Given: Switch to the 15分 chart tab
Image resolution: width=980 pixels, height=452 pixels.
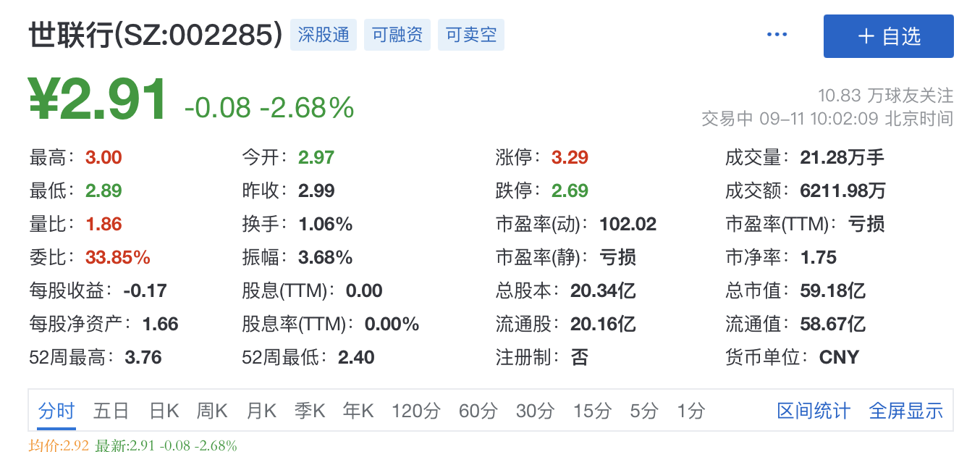Looking at the screenshot, I should coord(592,411).
